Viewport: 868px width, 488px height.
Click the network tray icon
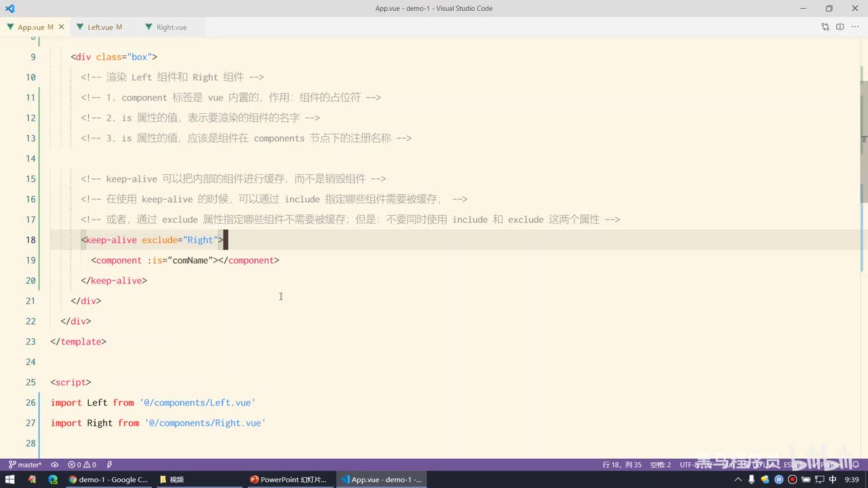[x=818, y=479]
